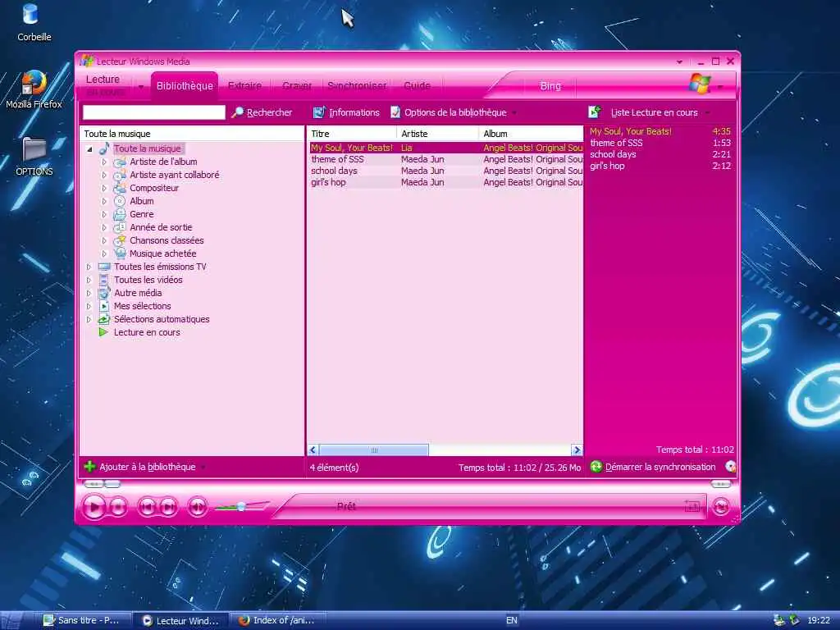Viewport: 840px width, 630px height.
Task: Open the Guide tab
Action: click(418, 85)
